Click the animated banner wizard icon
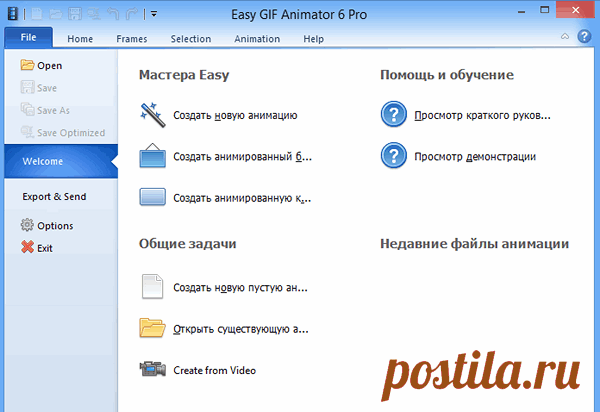This screenshot has width=600, height=412. 152,156
